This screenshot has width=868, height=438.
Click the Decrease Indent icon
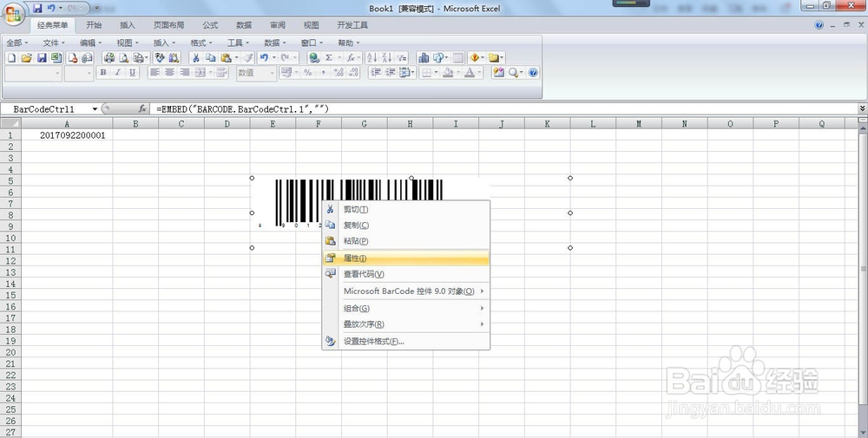375,73
